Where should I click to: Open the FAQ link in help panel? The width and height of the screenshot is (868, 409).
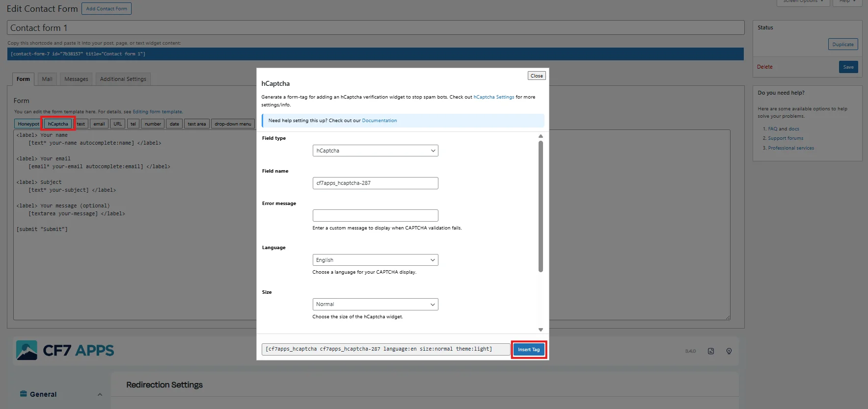tap(773, 129)
